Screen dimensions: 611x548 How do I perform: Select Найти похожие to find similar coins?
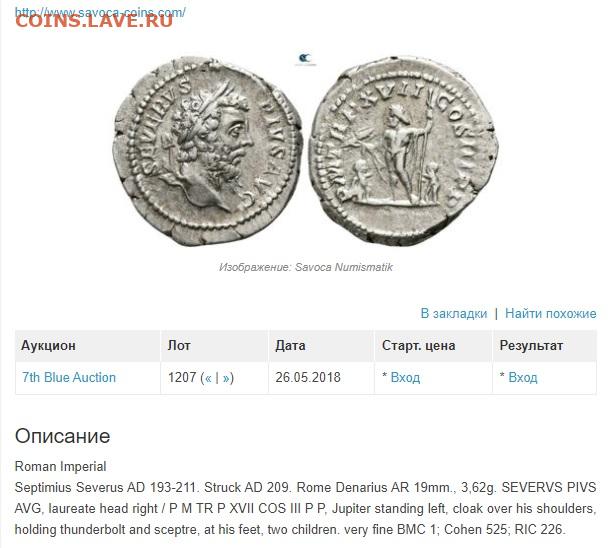tap(551, 313)
